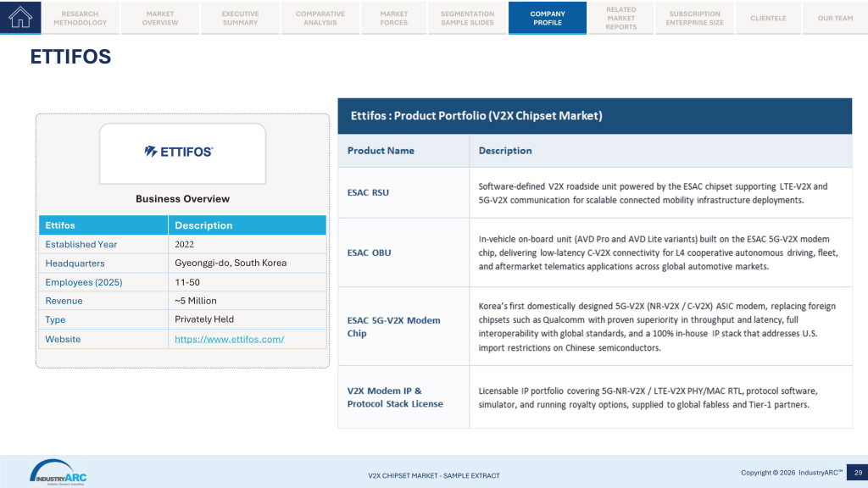Viewport: 868px width, 488px height.
Task: Select the Revenue row label
Action: [64, 301]
